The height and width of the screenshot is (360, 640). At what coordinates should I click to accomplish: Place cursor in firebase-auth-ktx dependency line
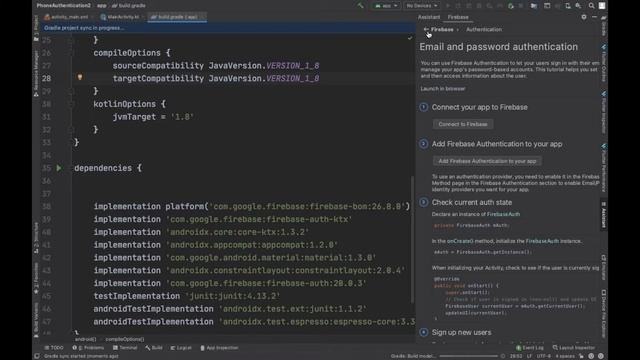[x=223, y=219]
